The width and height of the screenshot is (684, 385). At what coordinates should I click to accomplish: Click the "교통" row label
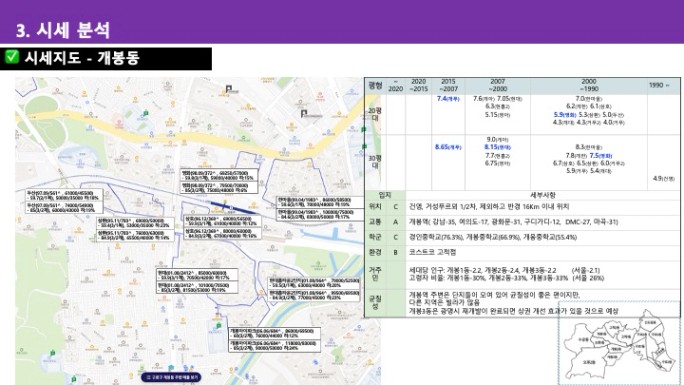[x=375, y=222]
